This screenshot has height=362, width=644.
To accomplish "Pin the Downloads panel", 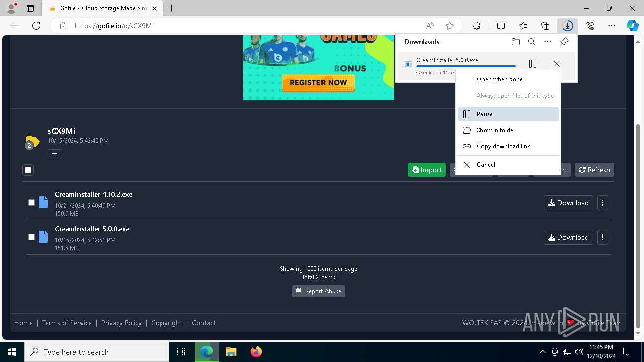I will pyautogui.click(x=565, y=42).
